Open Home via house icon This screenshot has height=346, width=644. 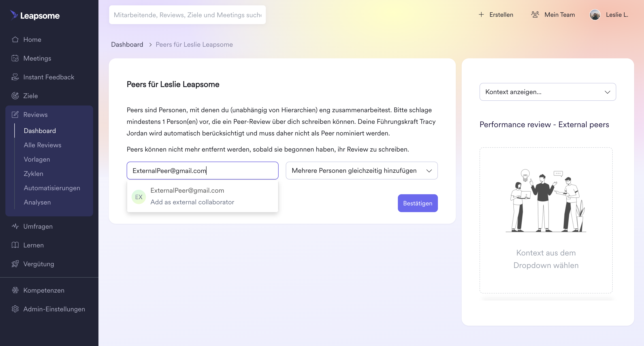pos(15,39)
